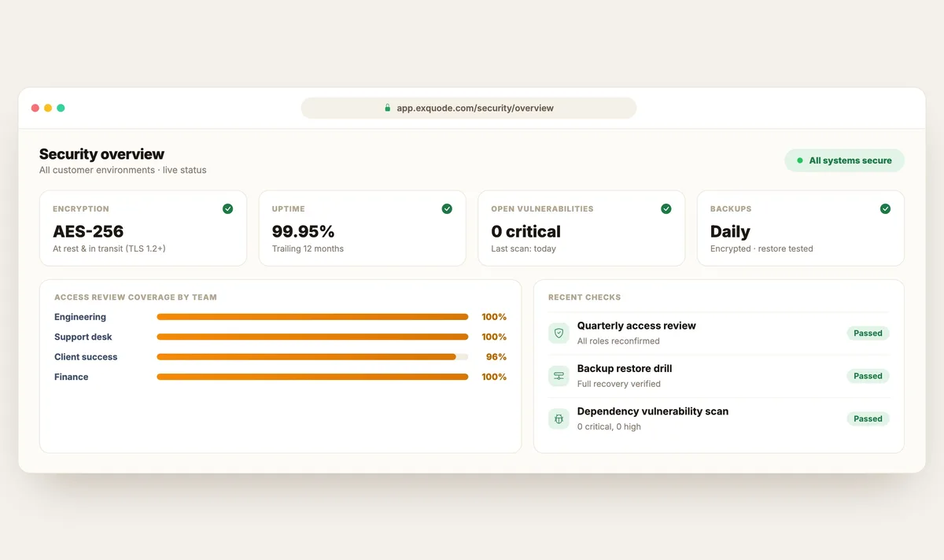The height and width of the screenshot is (560, 944).
Task: Click the ENCRYPTION card label
Action: (x=81, y=209)
